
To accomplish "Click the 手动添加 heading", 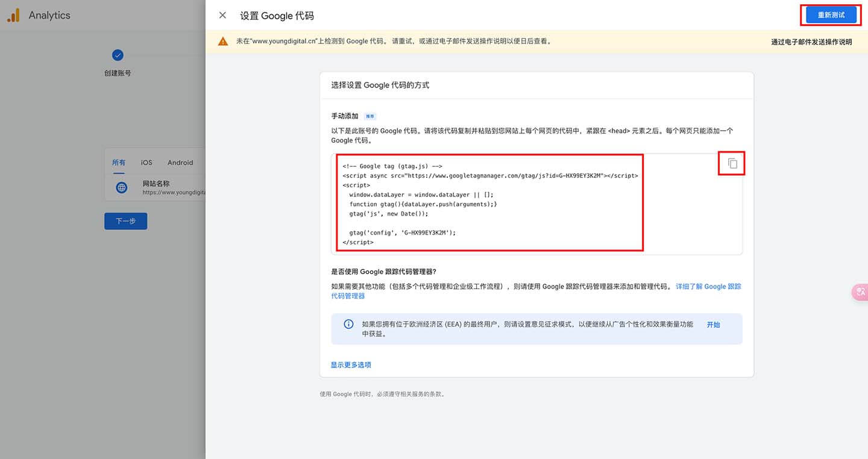I will point(345,116).
